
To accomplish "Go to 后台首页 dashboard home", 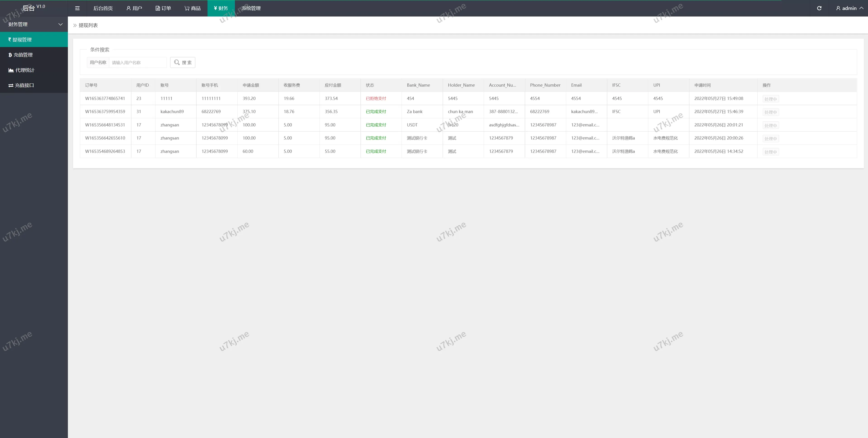I will 103,8.
